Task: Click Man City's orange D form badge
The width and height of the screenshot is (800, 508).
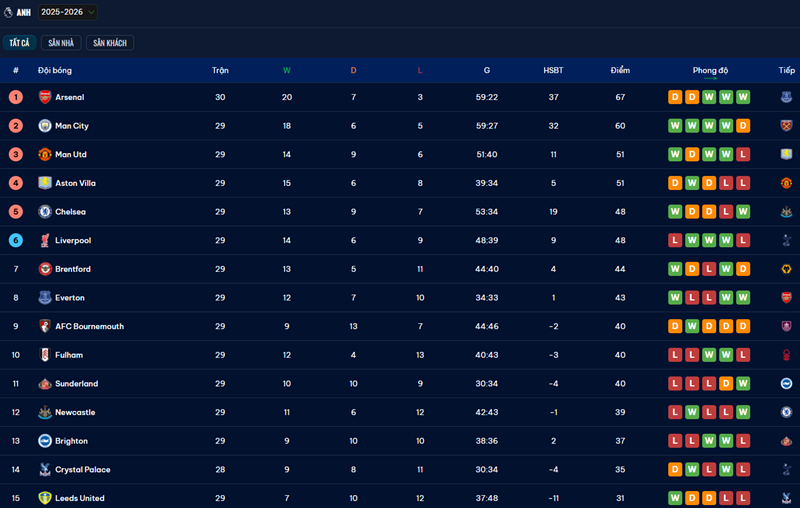Action: coord(742,126)
